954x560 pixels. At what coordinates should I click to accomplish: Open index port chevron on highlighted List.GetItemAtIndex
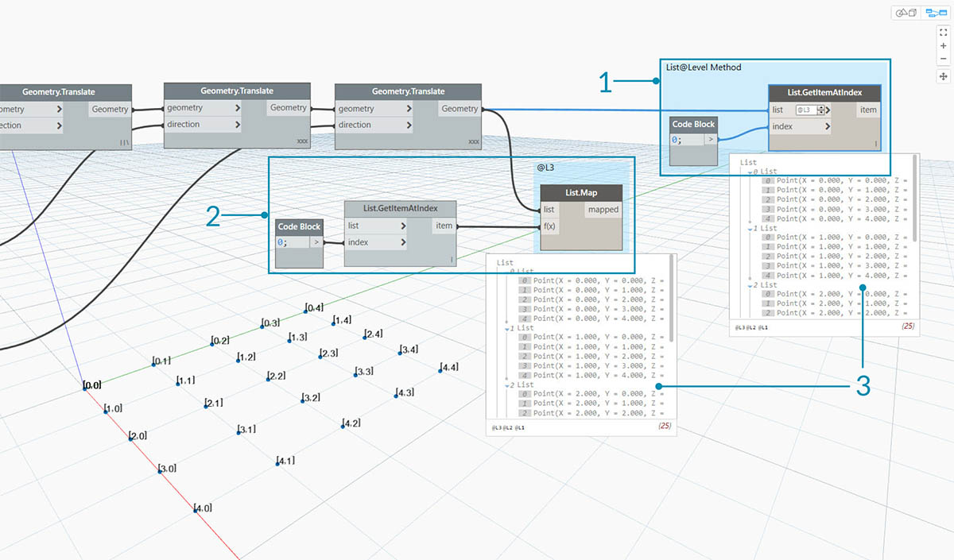(828, 126)
